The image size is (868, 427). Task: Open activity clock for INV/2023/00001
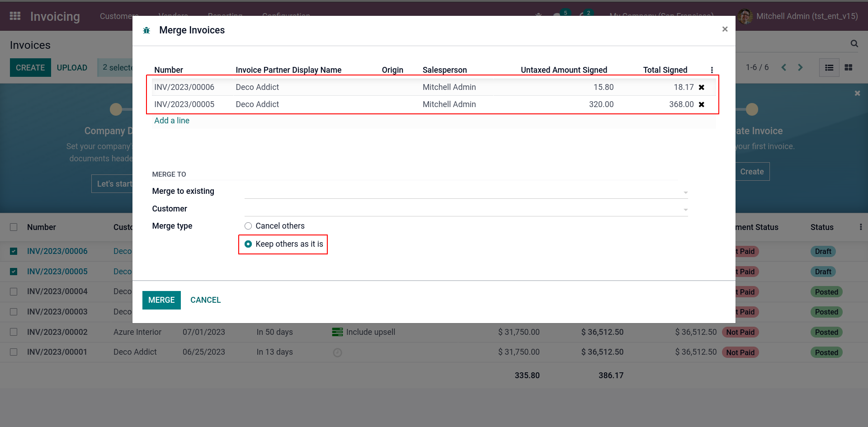click(x=337, y=352)
